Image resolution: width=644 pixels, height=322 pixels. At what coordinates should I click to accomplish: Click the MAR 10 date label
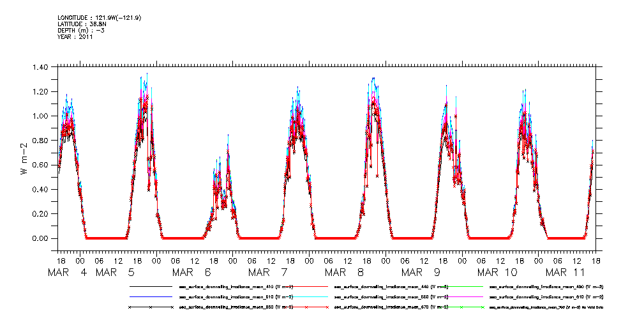coord(498,272)
